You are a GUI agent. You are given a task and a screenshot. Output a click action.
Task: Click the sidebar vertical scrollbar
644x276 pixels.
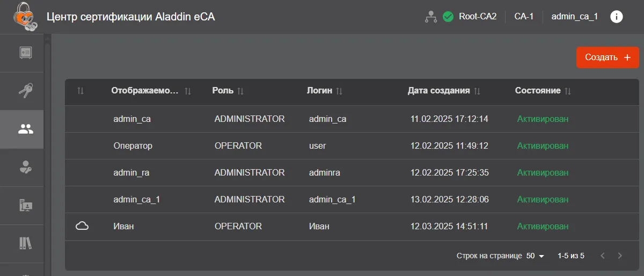[47, 156]
